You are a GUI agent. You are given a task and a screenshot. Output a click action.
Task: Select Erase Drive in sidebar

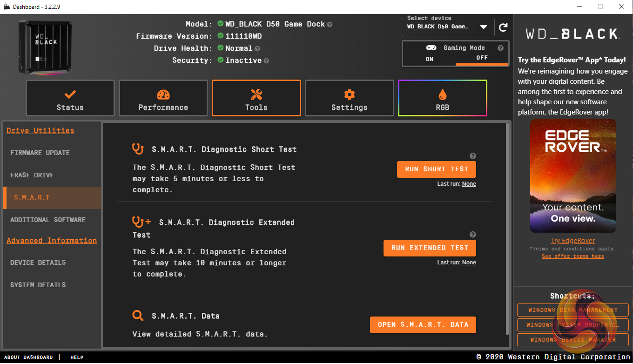tap(52, 175)
